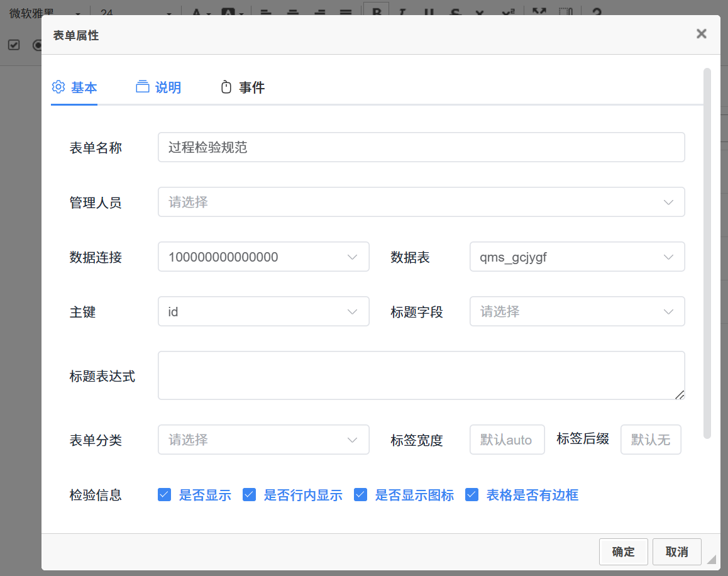This screenshot has height=576, width=728.
Task: Click into the 表单名称 input field
Action: [421, 148]
